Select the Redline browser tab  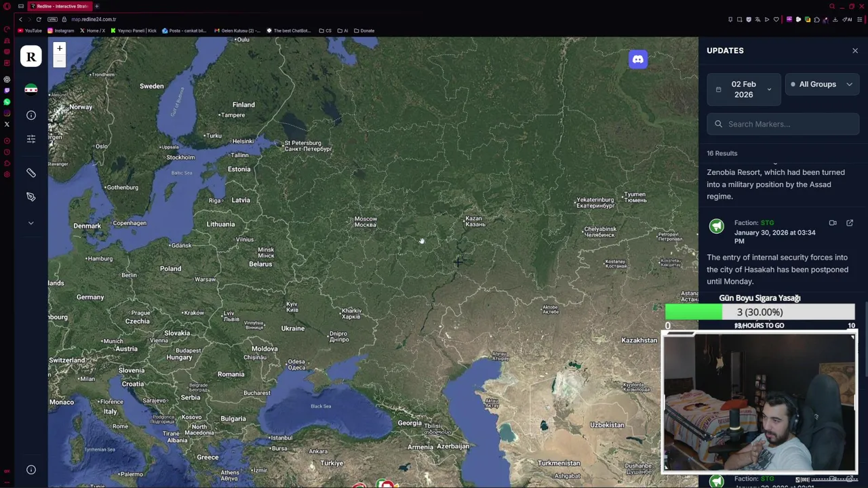(60, 6)
